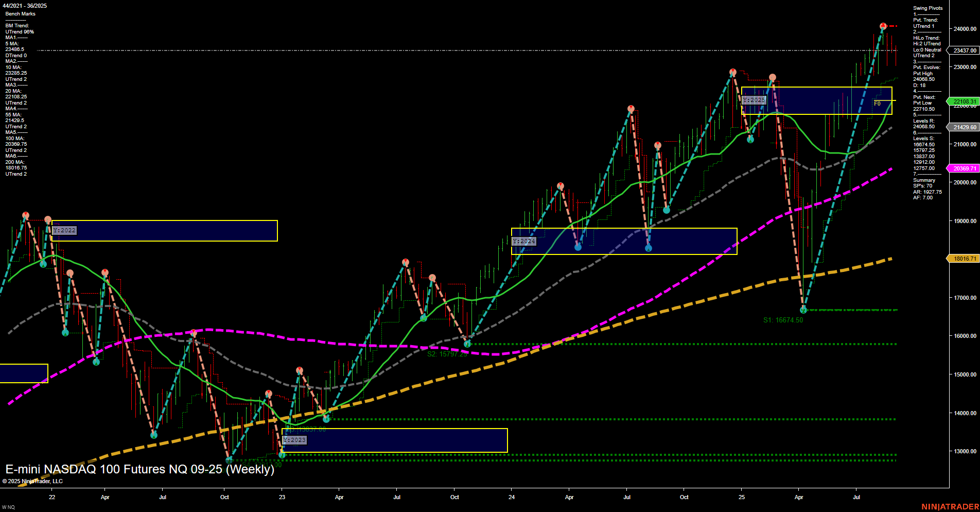Select the green pivot dot at the April 2025 low
The width and height of the screenshot is (980, 512).
click(x=803, y=310)
